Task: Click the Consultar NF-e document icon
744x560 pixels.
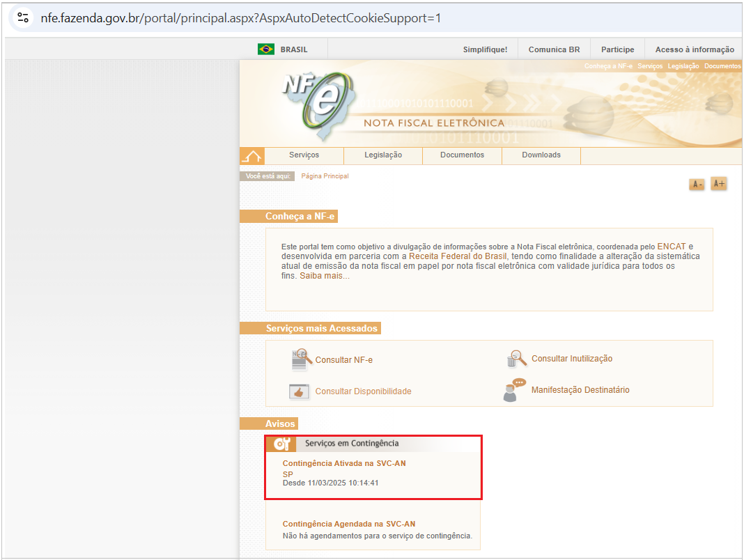Action: pos(300,359)
